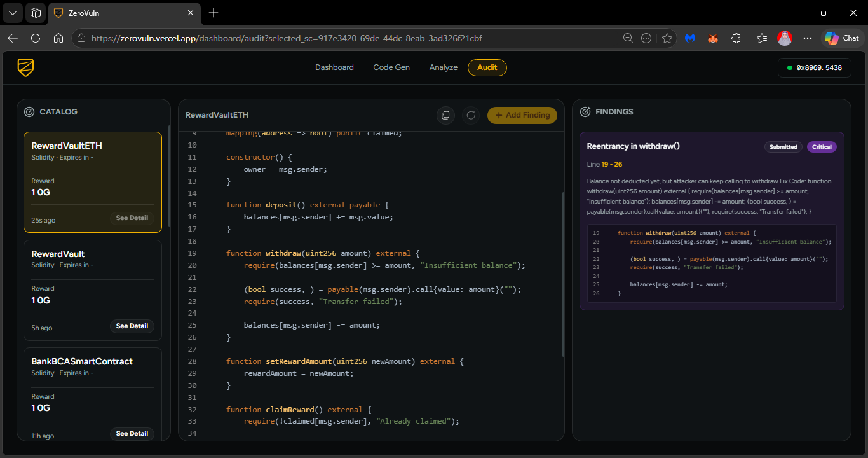Open the Copilot Chat sidebar
The height and width of the screenshot is (458, 868).
(x=842, y=38)
